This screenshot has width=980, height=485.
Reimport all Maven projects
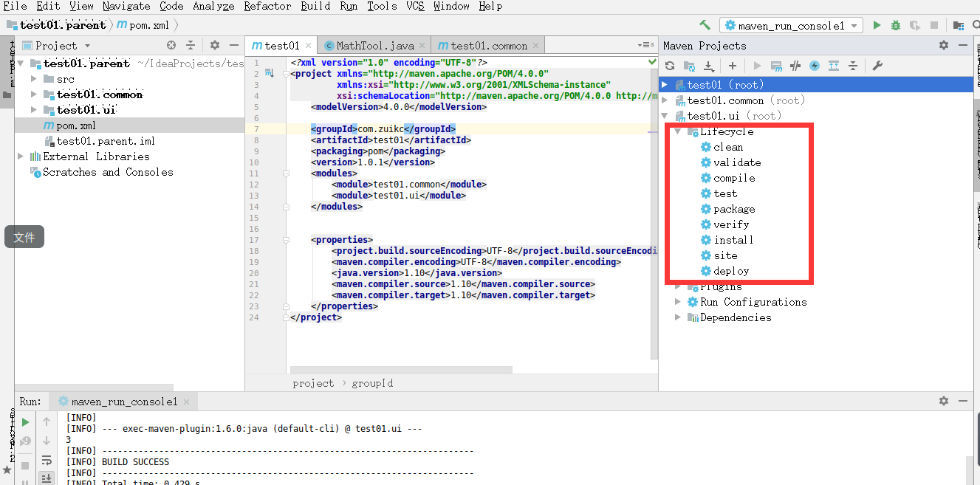[x=670, y=66]
